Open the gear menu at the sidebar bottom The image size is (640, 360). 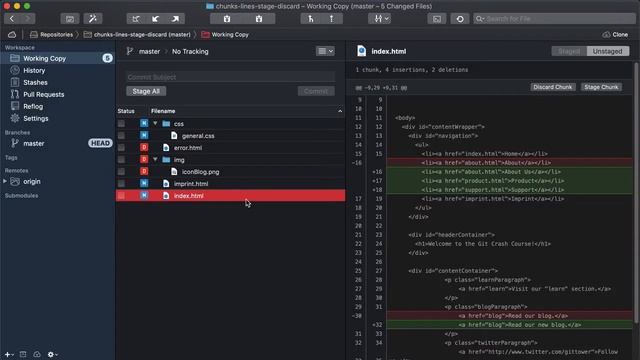[52, 354]
